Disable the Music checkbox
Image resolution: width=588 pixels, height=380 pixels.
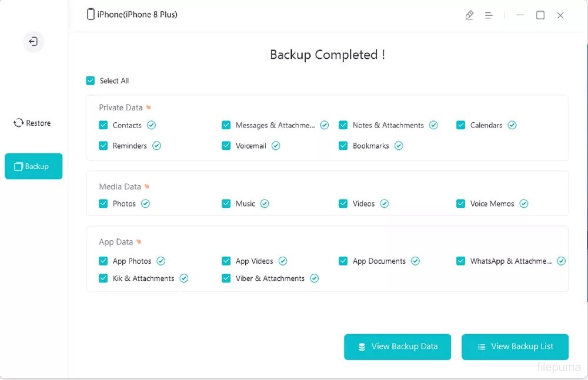click(226, 204)
